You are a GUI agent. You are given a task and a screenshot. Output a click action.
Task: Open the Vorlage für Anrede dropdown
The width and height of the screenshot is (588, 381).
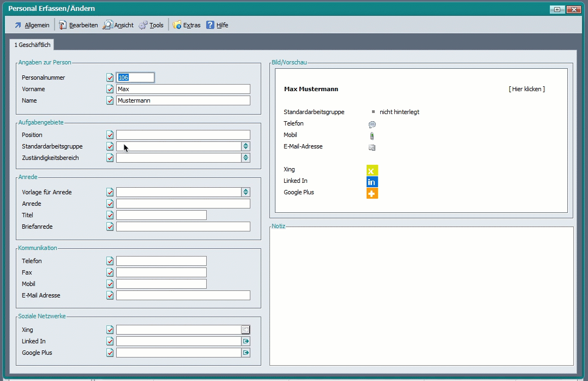[x=246, y=192]
